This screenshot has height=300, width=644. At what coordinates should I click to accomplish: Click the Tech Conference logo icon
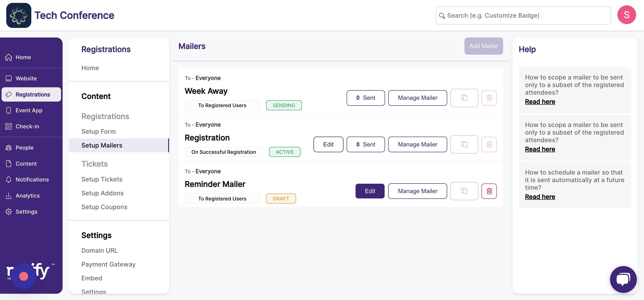click(x=19, y=15)
